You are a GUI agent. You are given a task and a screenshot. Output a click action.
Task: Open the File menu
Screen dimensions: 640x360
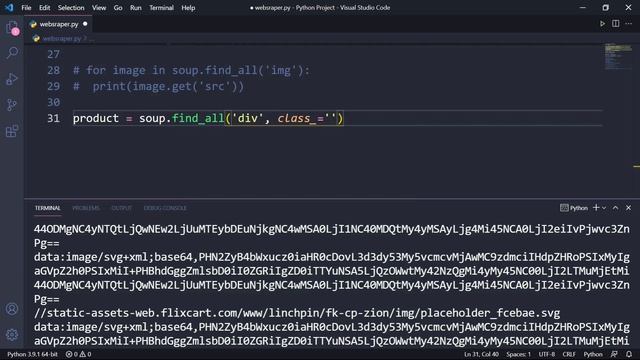point(26,8)
